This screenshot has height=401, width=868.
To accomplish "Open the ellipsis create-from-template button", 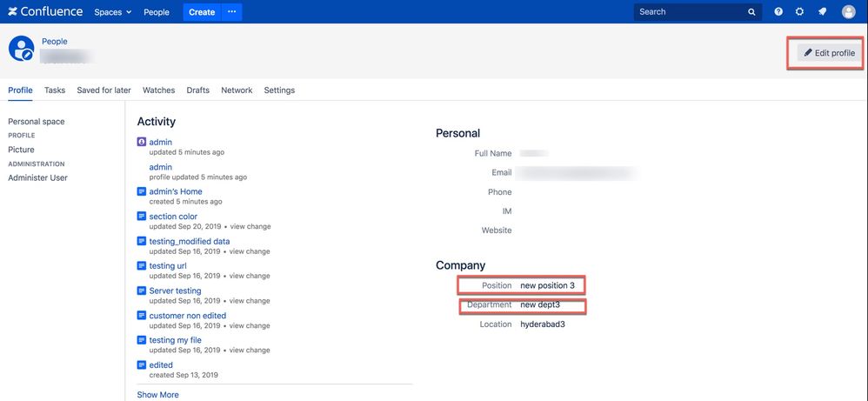I will (232, 11).
